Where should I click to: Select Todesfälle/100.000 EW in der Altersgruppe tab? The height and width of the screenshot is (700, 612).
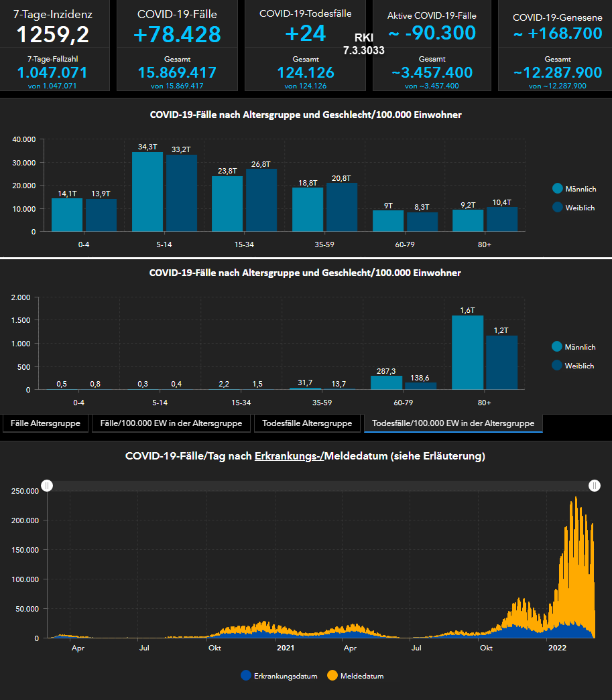(453, 423)
